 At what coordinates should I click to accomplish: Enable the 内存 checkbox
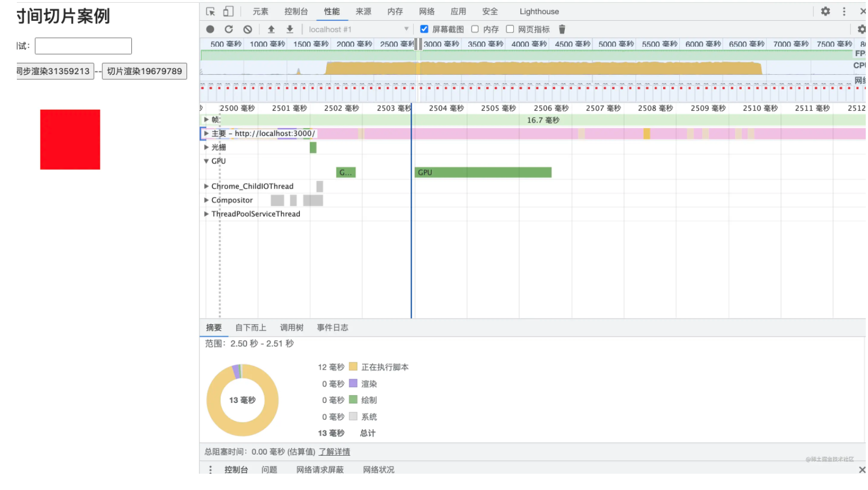tap(475, 29)
